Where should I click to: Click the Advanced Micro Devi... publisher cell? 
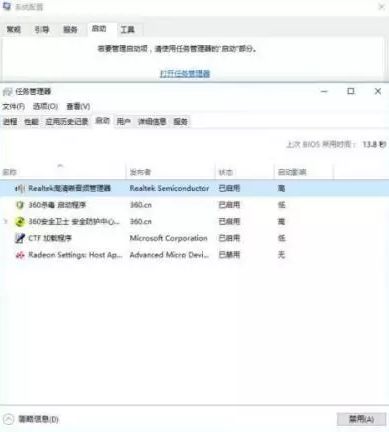170,255
